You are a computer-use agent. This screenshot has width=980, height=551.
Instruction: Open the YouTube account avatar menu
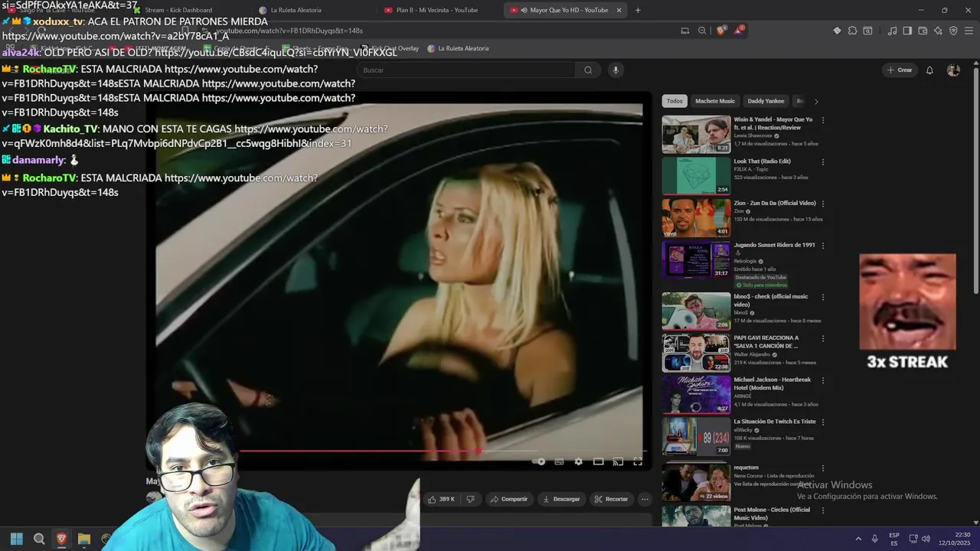point(953,70)
